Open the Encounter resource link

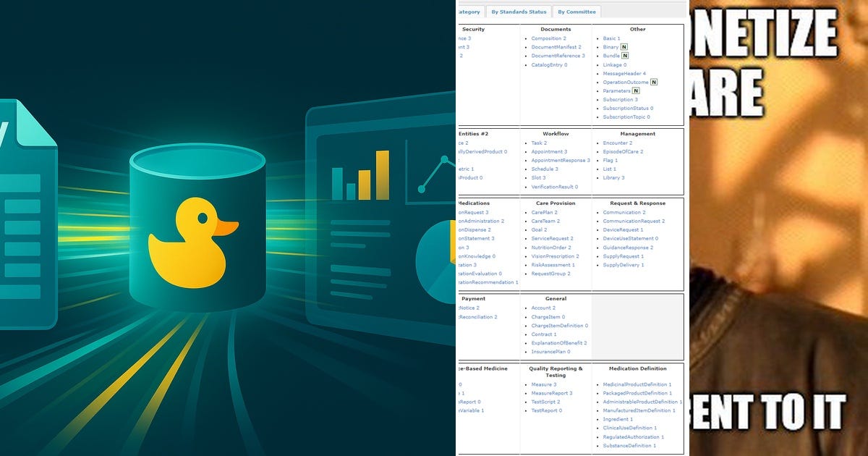point(616,143)
